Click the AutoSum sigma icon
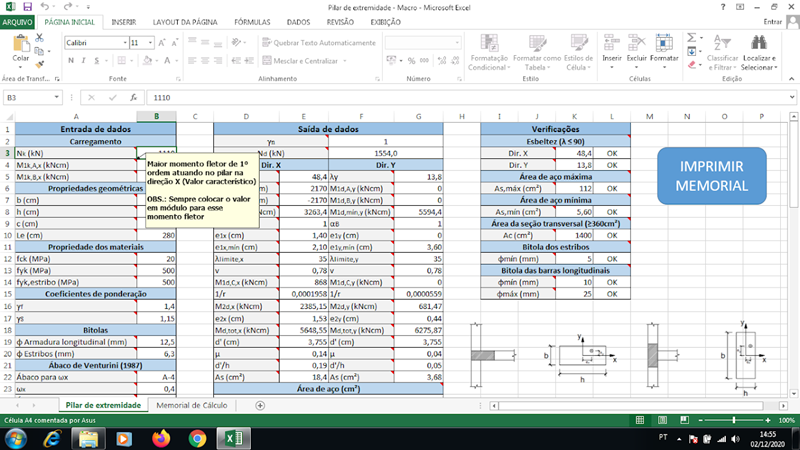 691,38
